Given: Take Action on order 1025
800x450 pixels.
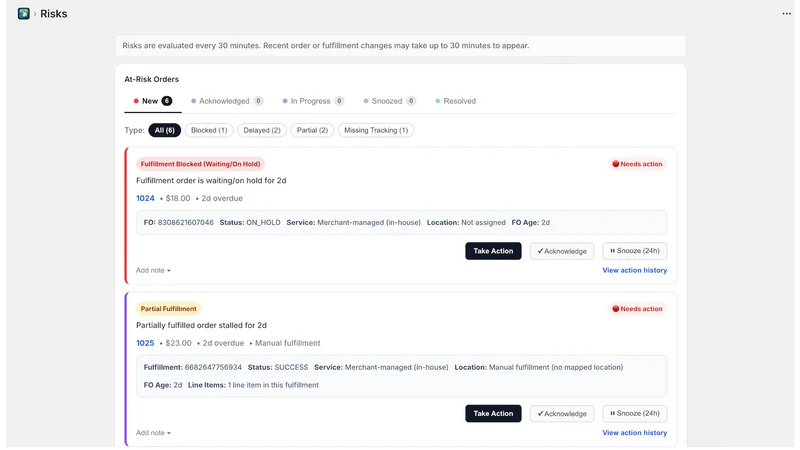Looking at the screenshot, I should point(493,413).
